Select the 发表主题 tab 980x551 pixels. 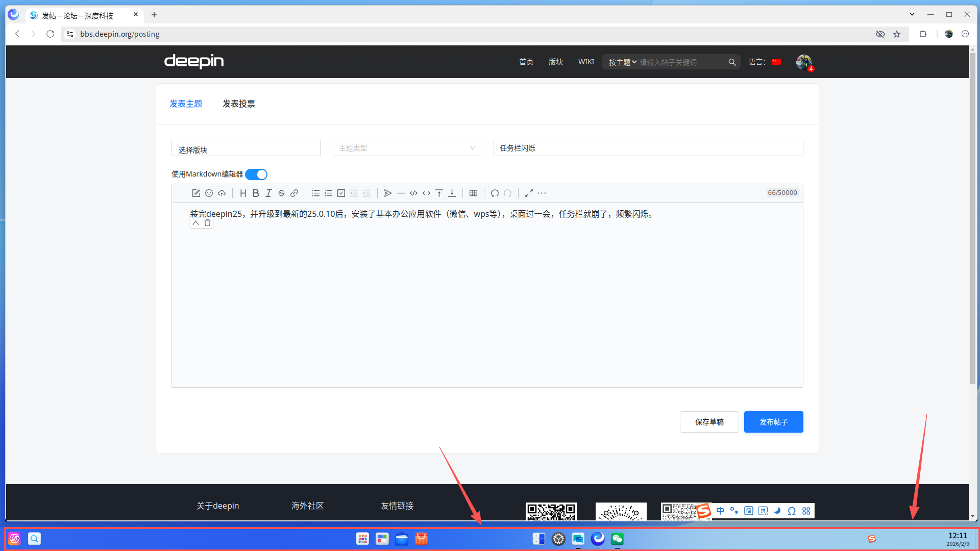tap(186, 104)
